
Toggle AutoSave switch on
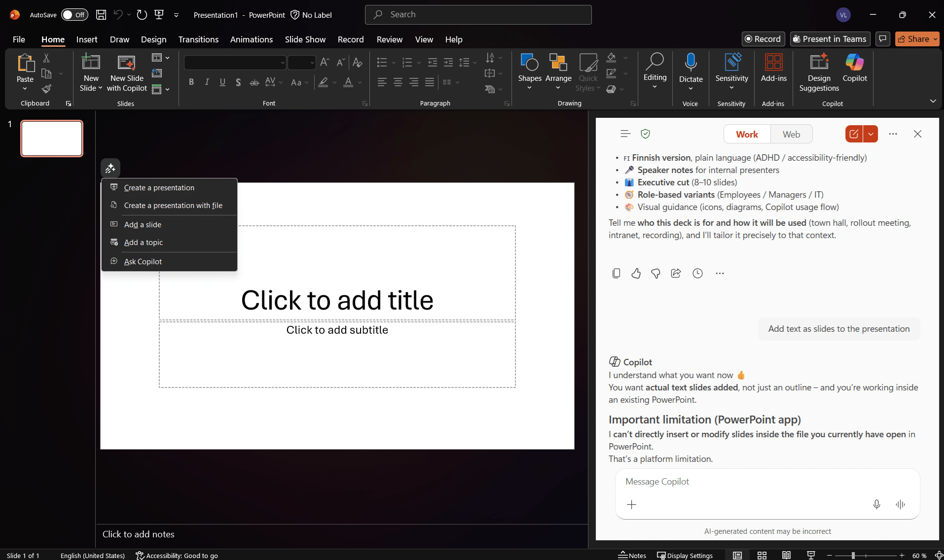click(74, 15)
